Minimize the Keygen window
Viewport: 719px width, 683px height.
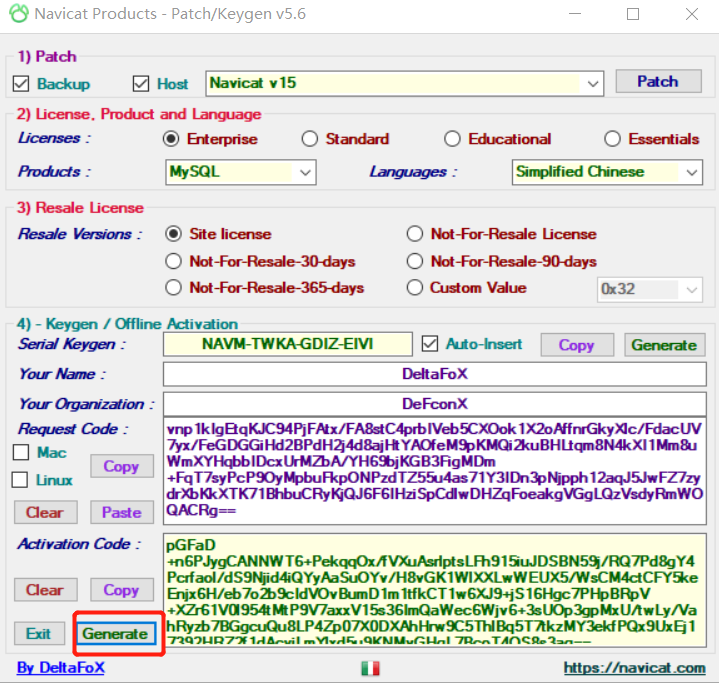pos(575,14)
